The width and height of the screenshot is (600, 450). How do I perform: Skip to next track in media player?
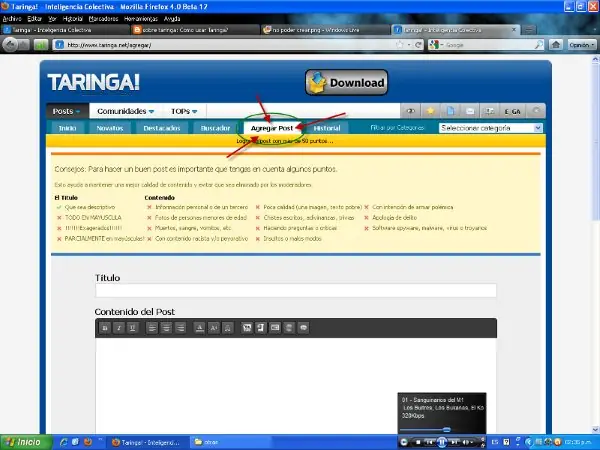(455, 442)
